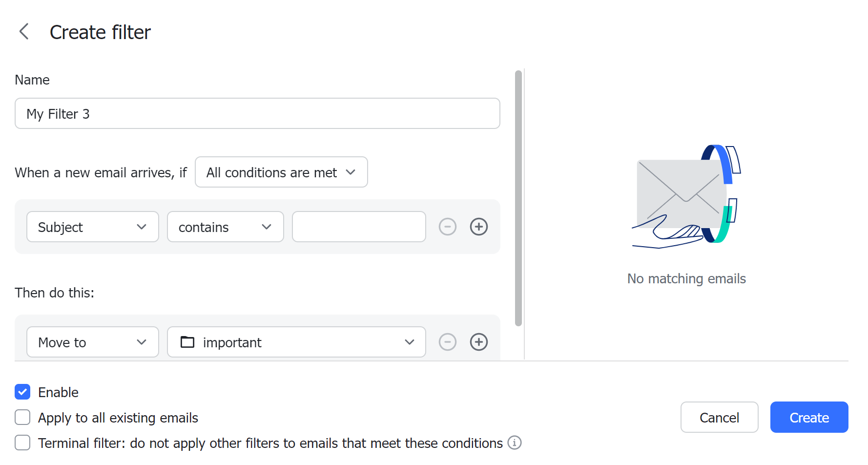Open the contains operator dropdown

tap(225, 227)
